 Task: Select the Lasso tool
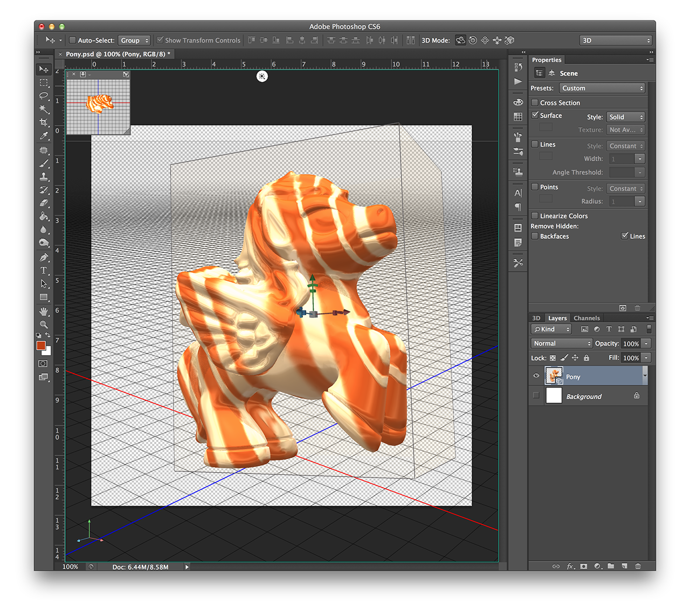click(44, 96)
